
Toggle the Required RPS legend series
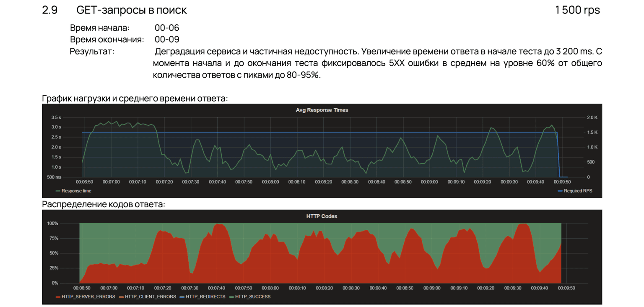point(577,191)
